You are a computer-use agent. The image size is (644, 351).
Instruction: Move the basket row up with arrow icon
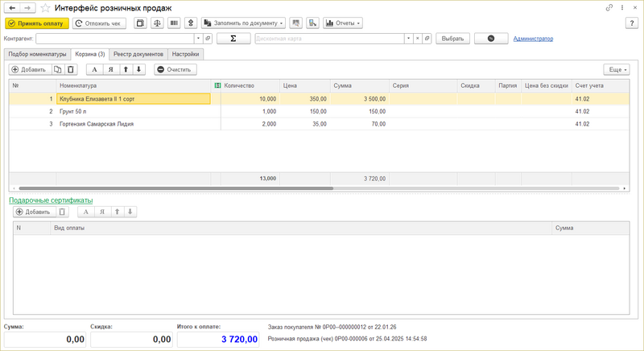click(125, 70)
